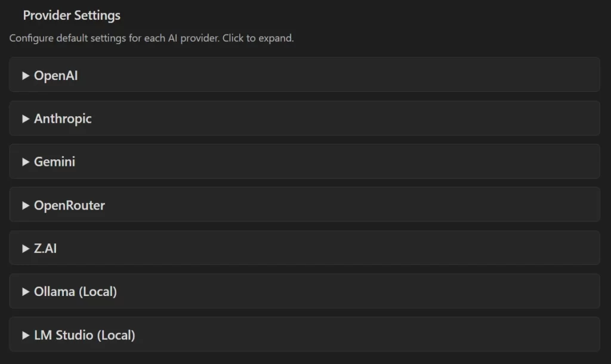611x364 pixels.
Task: Click empty area of the OpenAI row
Action: click(x=358, y=75)
